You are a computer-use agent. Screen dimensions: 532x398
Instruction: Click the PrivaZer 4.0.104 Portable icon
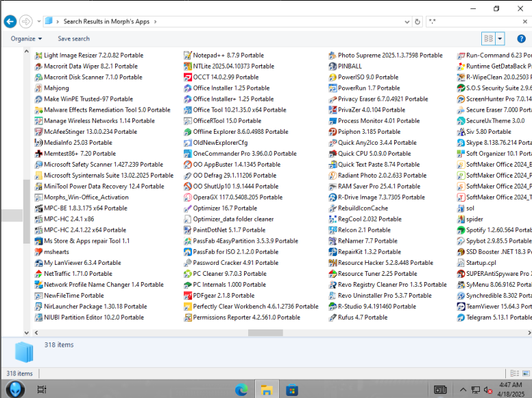[332, 110]
